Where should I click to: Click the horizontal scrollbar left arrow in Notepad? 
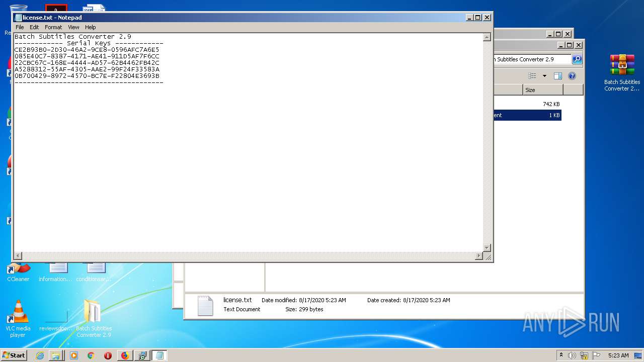coord(18,256)
